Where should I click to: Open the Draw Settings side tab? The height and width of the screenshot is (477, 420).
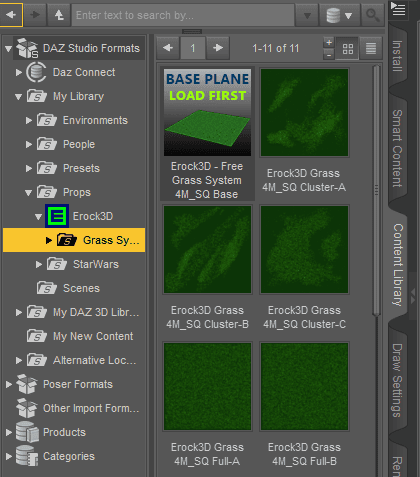tap(397, 381)
